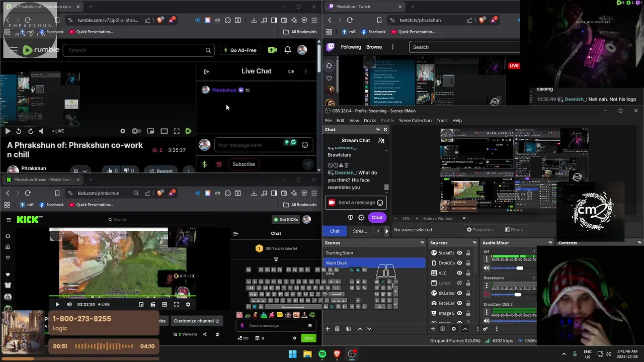This screenshot has height=362, width=644.
Task: Click purple Chat button in OBS chat dock
Action: point(377,218)
